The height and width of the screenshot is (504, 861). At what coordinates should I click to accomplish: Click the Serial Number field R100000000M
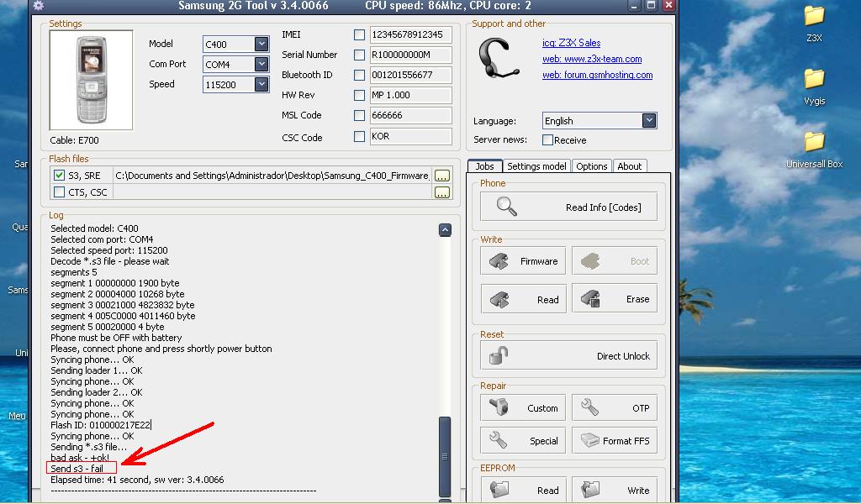click(x=410, y=55)
